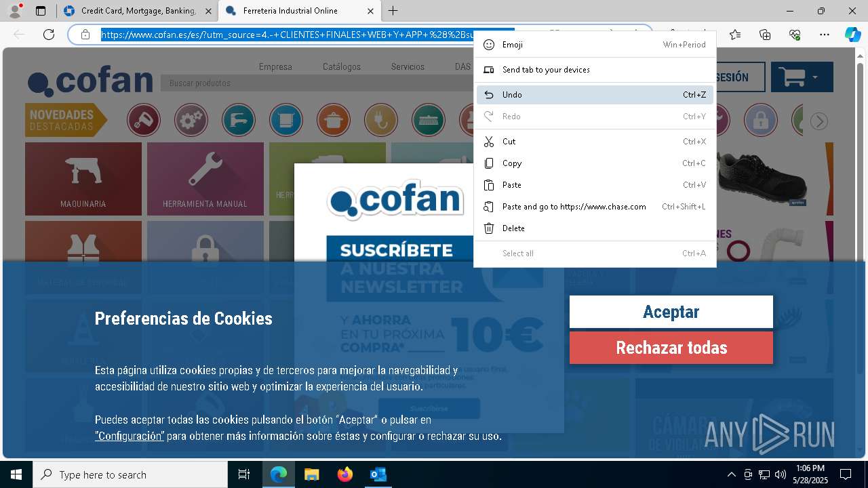Select Cut from the context menu

[595, 142]
